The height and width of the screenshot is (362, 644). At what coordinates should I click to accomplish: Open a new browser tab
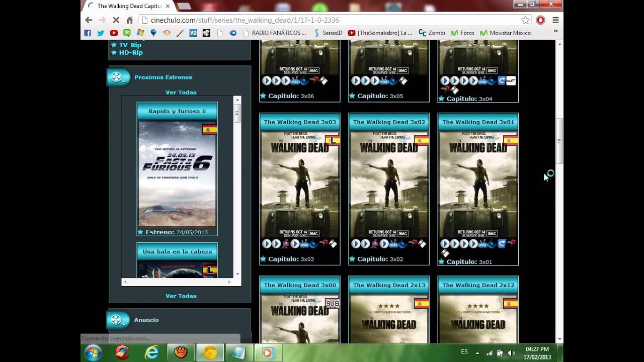point(184,6)
